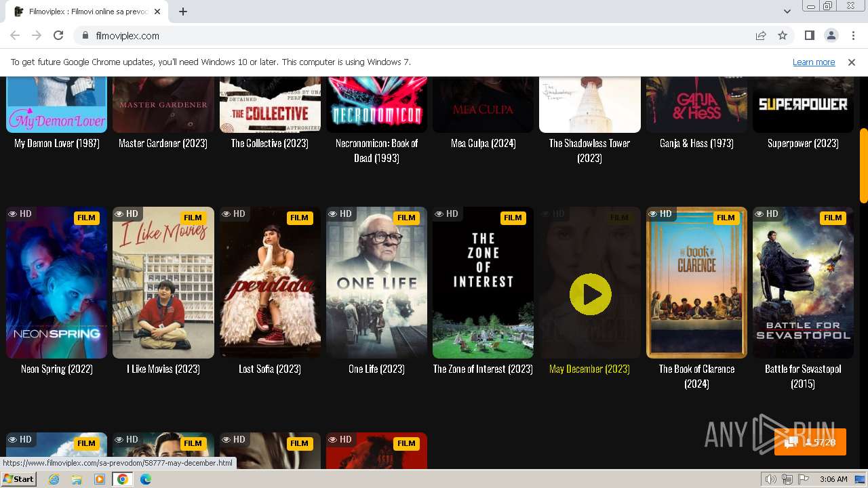Open the One Life poster
The width and height of the screenshot is (868, 488).
pyautogui.click(x=376, y=283)
